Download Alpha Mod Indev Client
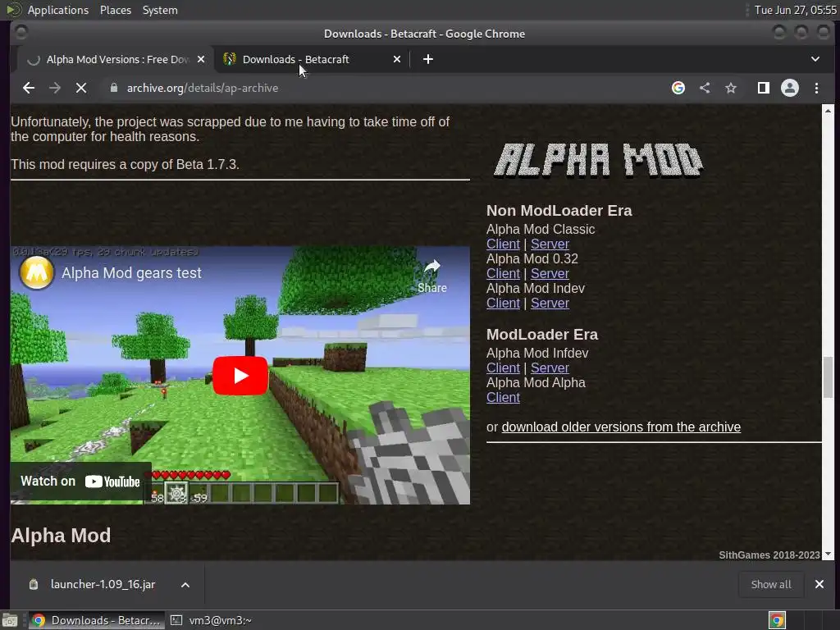Image resolution: width=840 pixels, height=630 pixels. (x=503, y=303)
